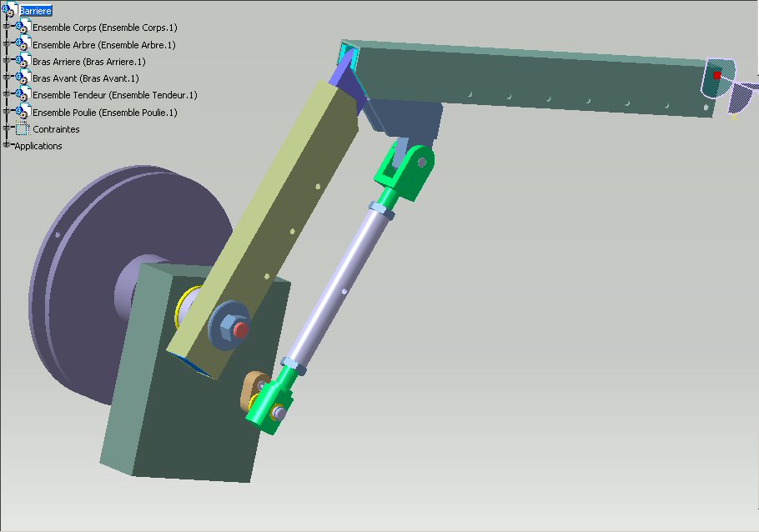Image resolution: width=759 pixels, height=532 pixels.
Task: Click the red bolt end on the arm pivot
Action: tap(240, 331)
